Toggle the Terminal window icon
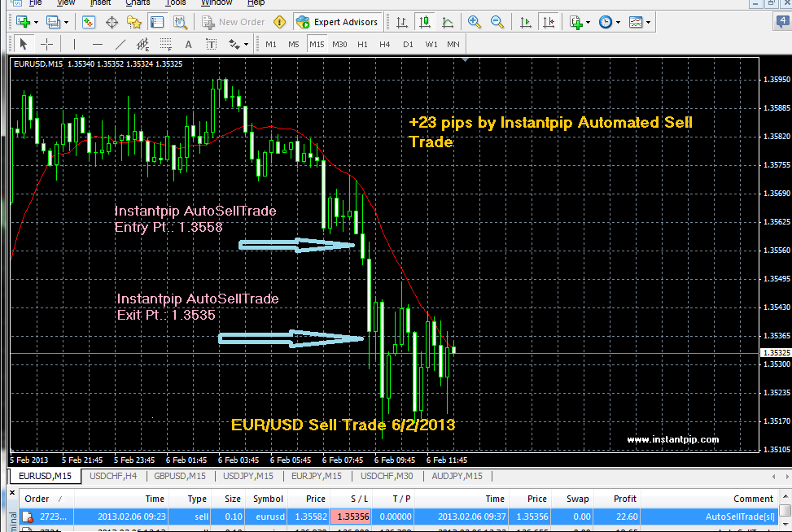The height and width of the screenshot is (532, 792). coord(157,22)
